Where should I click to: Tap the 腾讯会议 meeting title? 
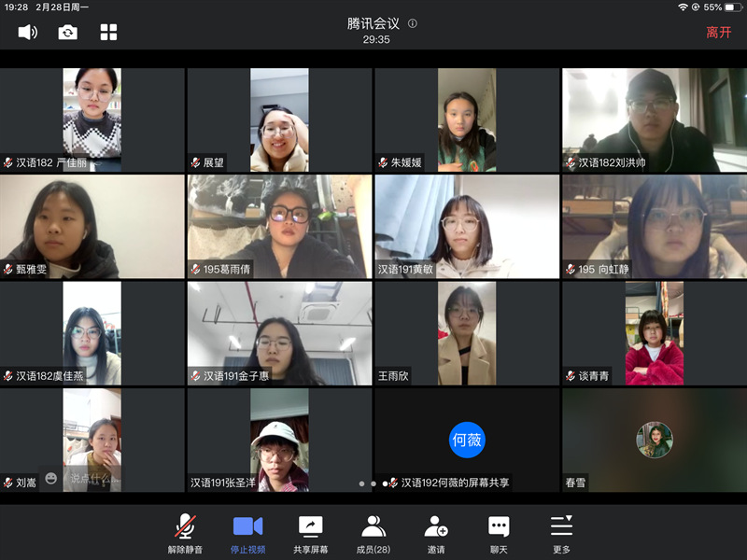[x=373, y=23]
